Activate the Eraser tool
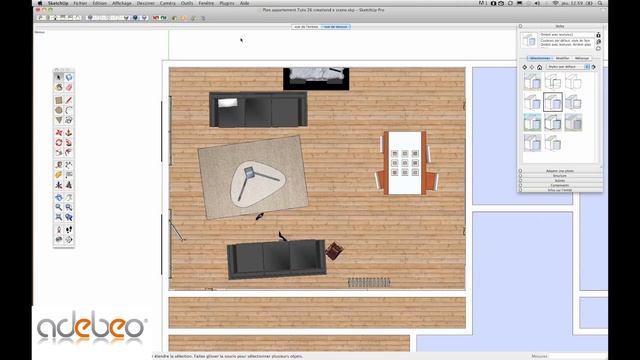The image size is (640, 360). pos(69,87)
